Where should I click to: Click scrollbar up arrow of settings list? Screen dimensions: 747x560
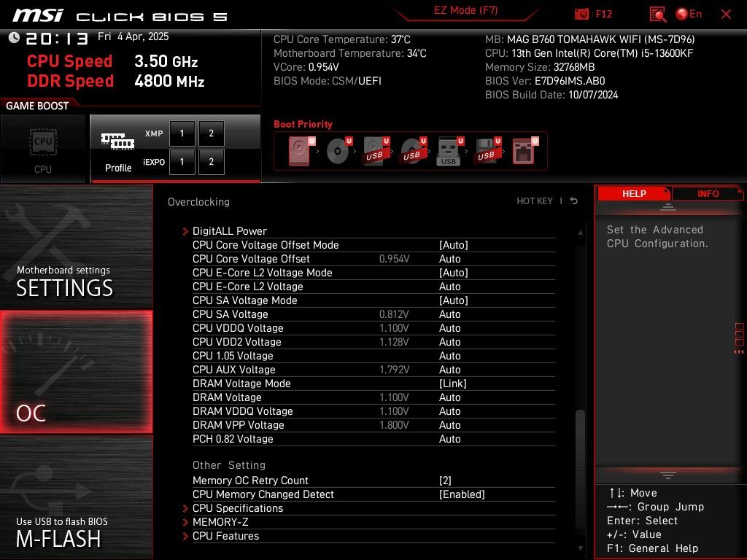point(580,233)
